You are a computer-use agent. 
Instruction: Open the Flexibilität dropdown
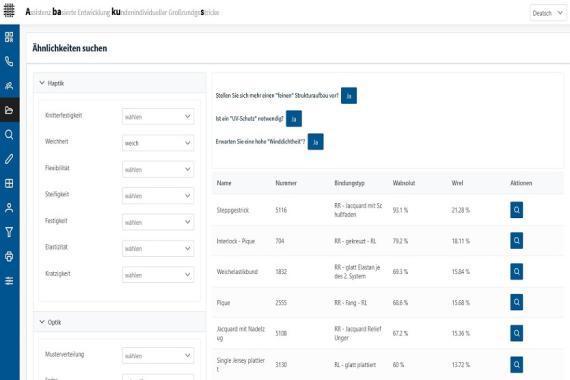(158, 169)
